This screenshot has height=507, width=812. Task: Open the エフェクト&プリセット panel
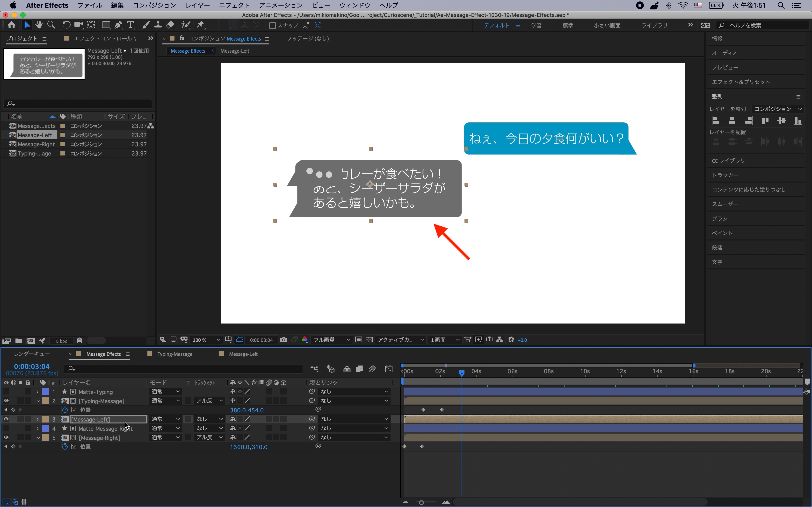click(740, 82)
